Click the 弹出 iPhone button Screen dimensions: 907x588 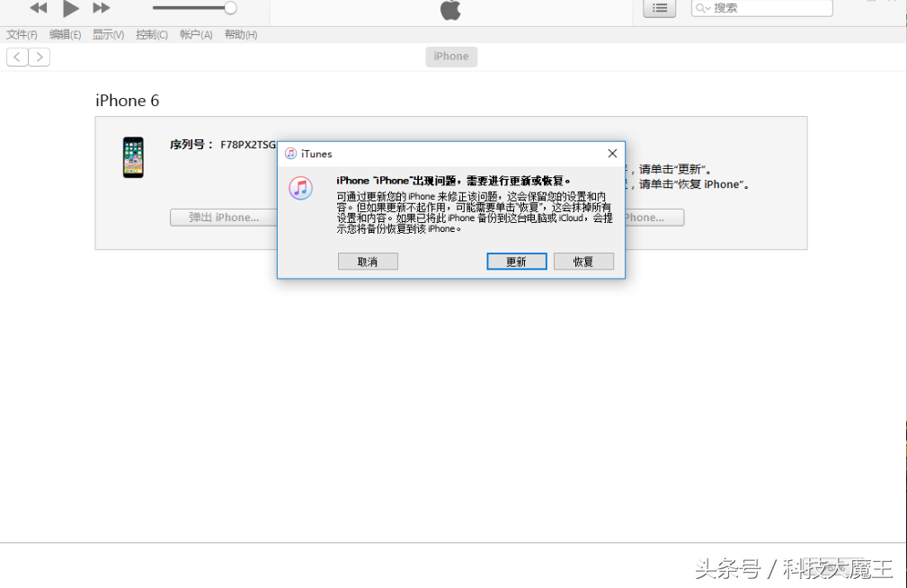(x=223, y=217)
